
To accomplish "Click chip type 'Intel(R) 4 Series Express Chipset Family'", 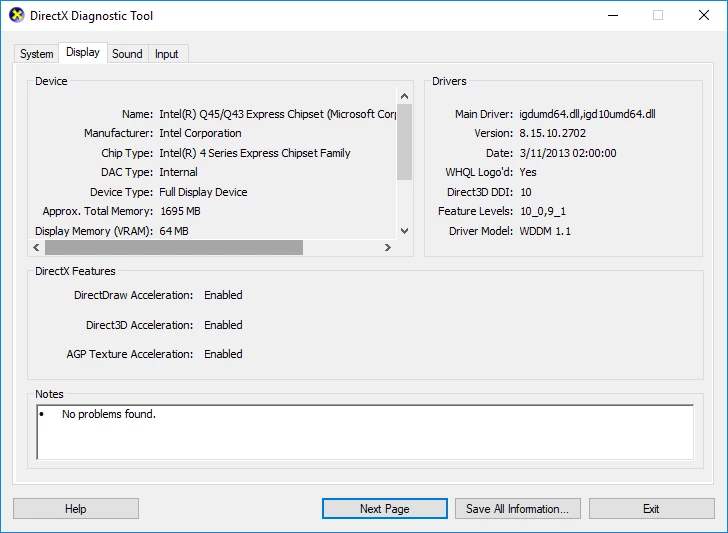I will click(x=254, y=153).
